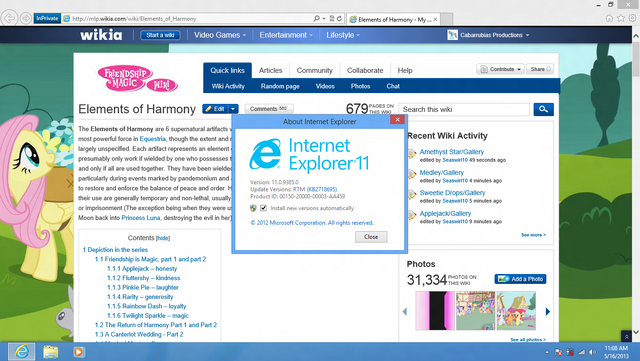This screenshot has height=361, width=640.
Task: Open the Photos item in blue submenu bar
Action: (360, 86)
